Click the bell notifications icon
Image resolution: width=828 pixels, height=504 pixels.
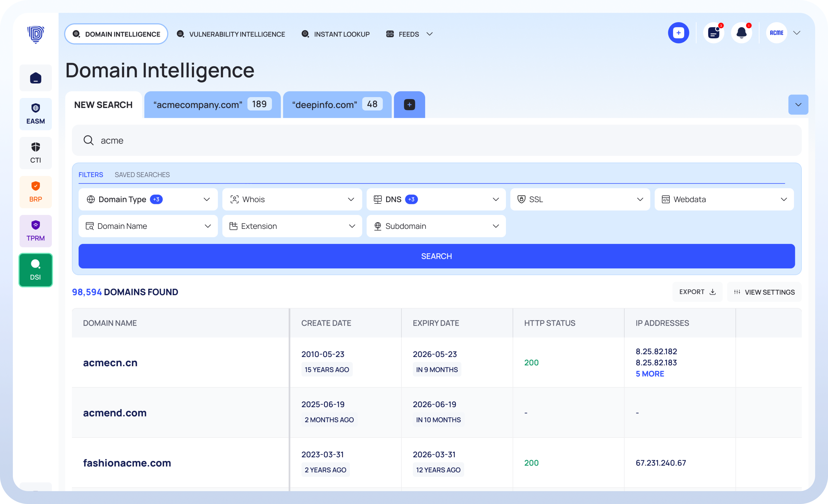tap(741, 33)
